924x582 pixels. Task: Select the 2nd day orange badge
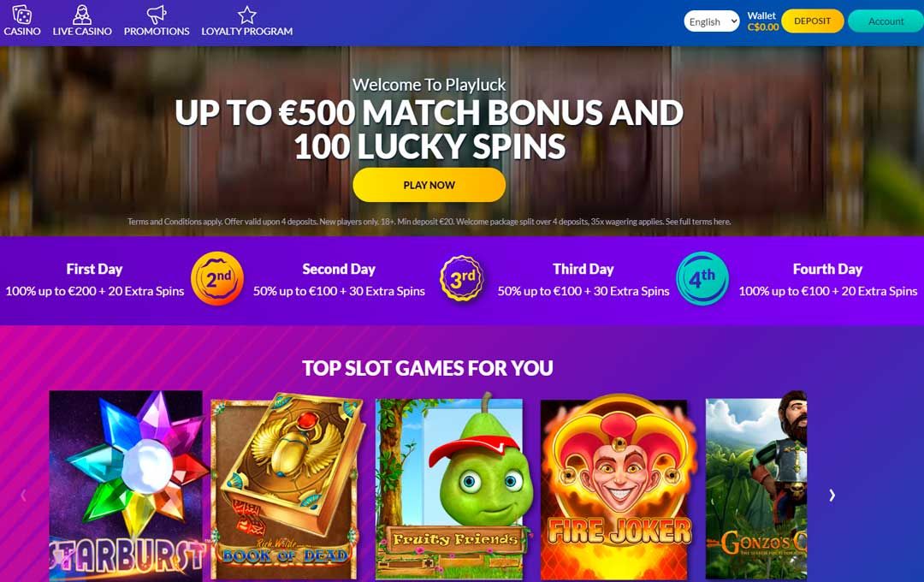point(217,278)
